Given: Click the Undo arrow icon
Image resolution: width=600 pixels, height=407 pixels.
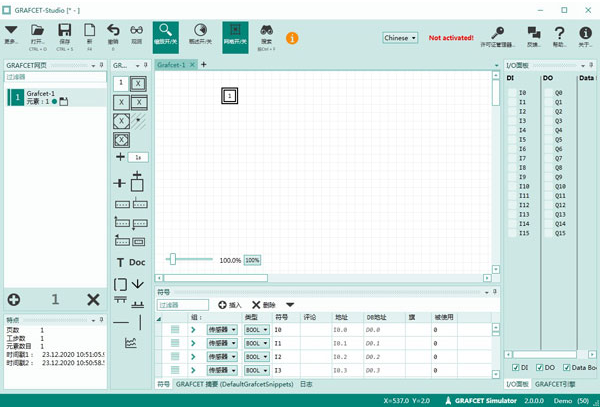Looking at the screenshot, I should click(112, 32).
